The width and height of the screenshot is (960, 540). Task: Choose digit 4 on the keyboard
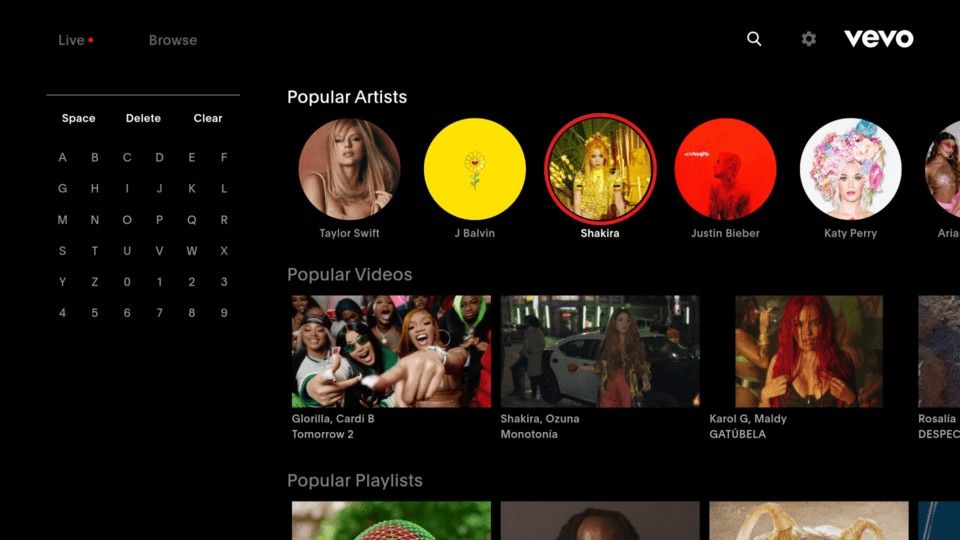pyautogui.click(x=62, y=313)
